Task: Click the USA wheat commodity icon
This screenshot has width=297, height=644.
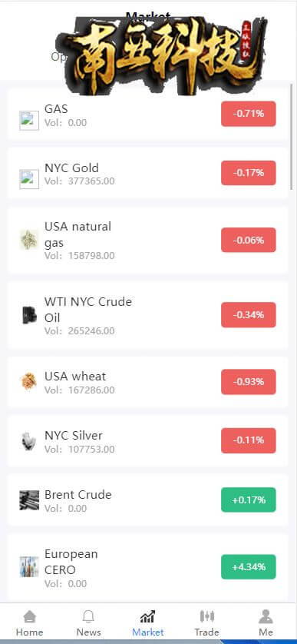Action: (x=29, y=381)
